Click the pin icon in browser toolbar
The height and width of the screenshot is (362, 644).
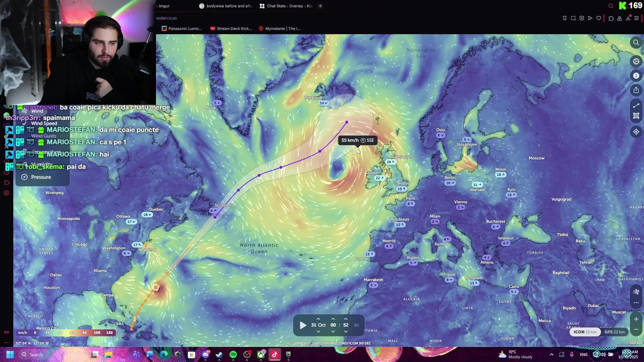tap(565, 18)
